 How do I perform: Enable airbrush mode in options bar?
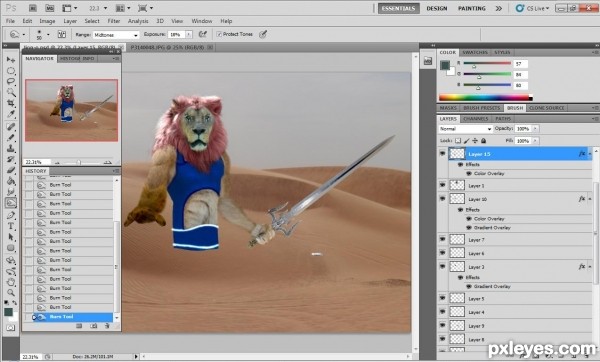click(203, 34)
